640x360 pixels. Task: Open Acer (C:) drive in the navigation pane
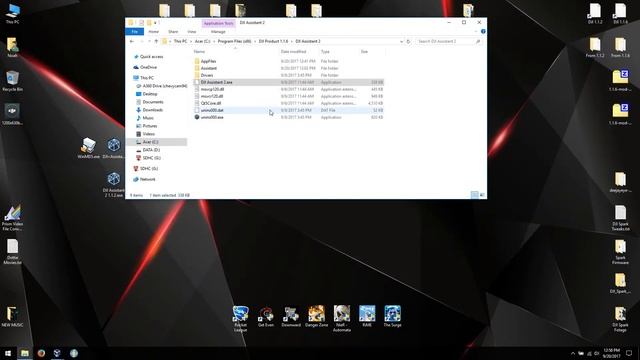157,142
